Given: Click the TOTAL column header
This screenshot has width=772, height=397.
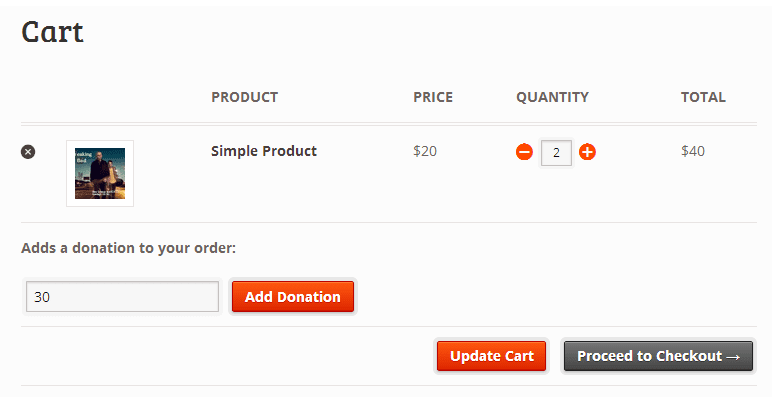Looking at the screenshot, I should (x=703, y=97).
